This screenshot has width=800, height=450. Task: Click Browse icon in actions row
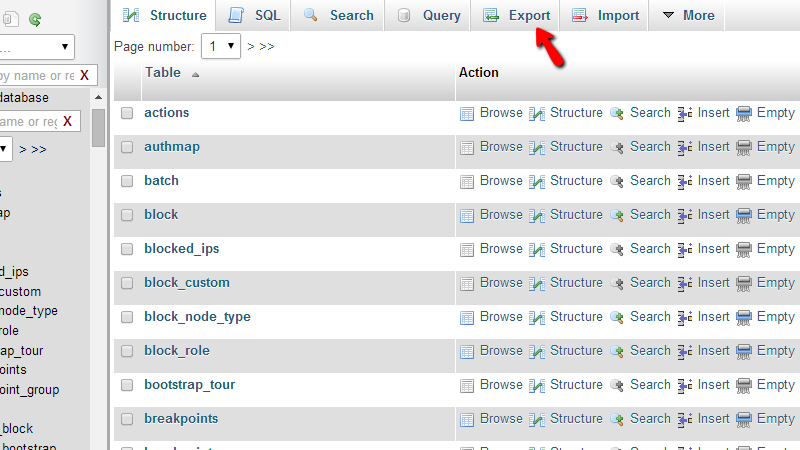(467, 113)
